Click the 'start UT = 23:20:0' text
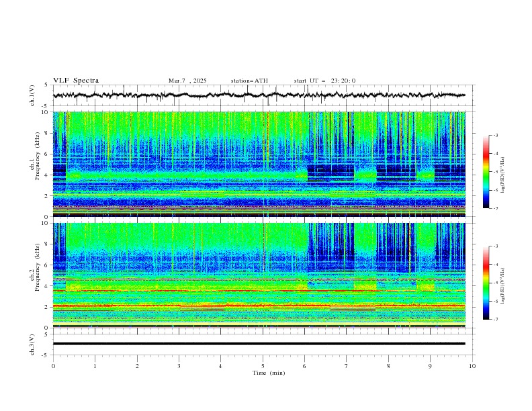Screen dimensions: 532x411 click(324, 81)
